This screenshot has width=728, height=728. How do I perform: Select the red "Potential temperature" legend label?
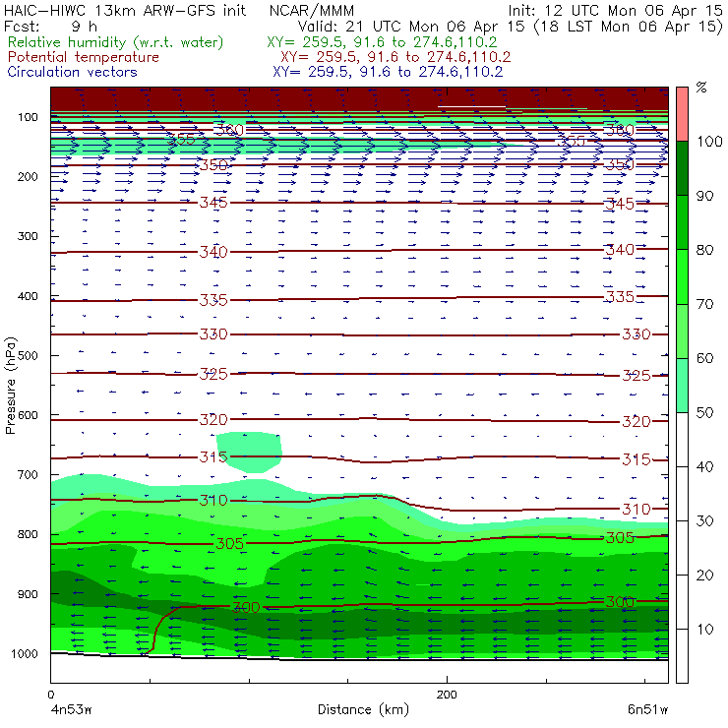pyautogui.click(x=83, y=57)
